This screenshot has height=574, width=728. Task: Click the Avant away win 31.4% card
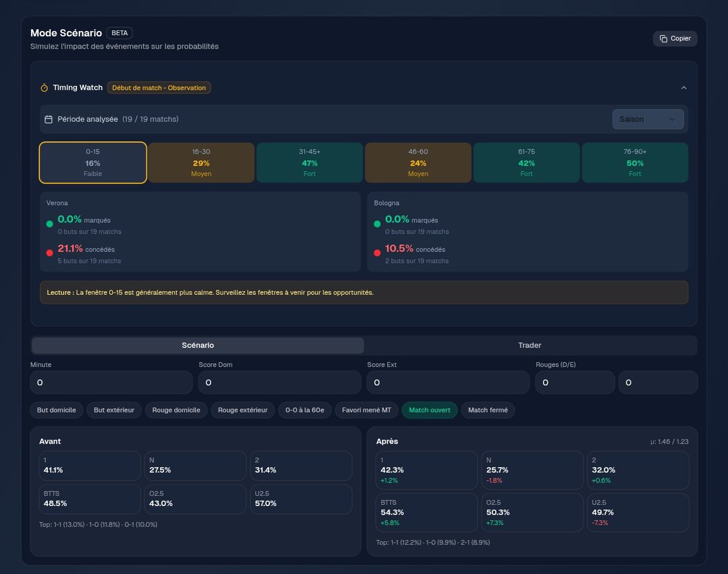(x=301, y=465)
